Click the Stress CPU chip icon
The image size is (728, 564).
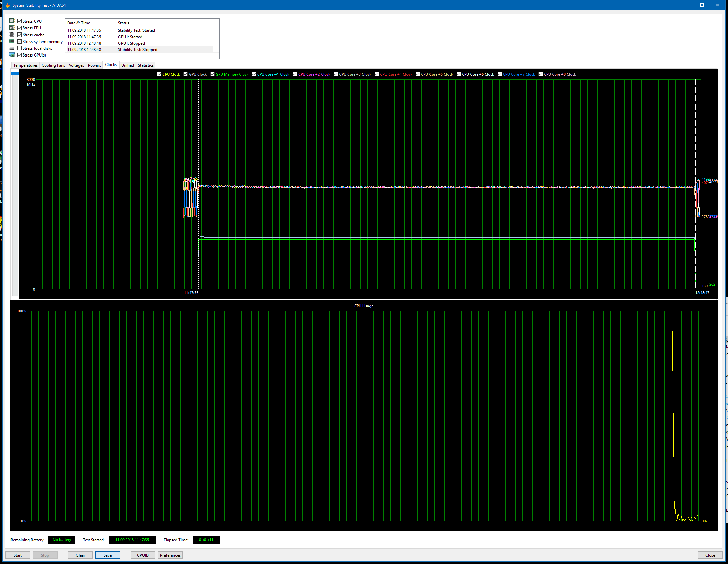(12, 21)
